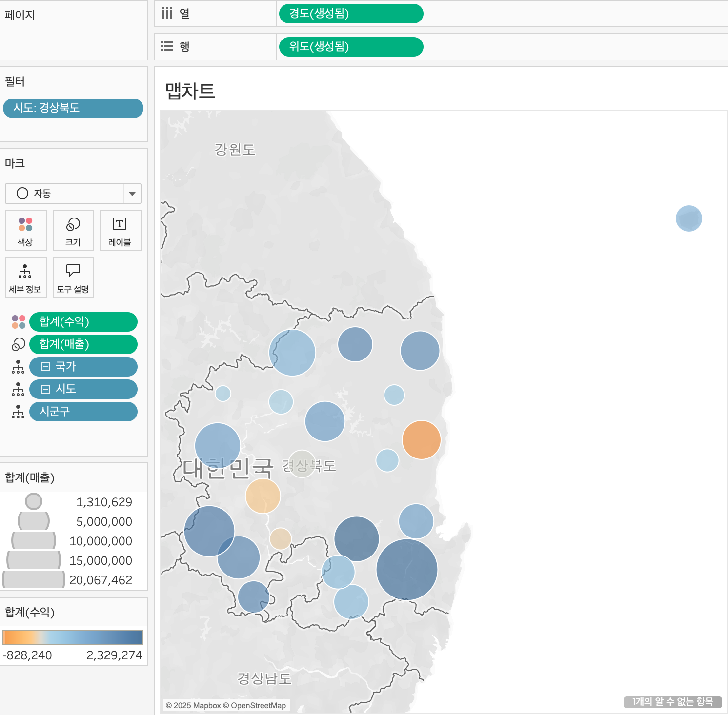This screenshot has height=715, width=728.
Task: Click the size icon beside 합계(매출) pill
Action: tap(19, 344)
